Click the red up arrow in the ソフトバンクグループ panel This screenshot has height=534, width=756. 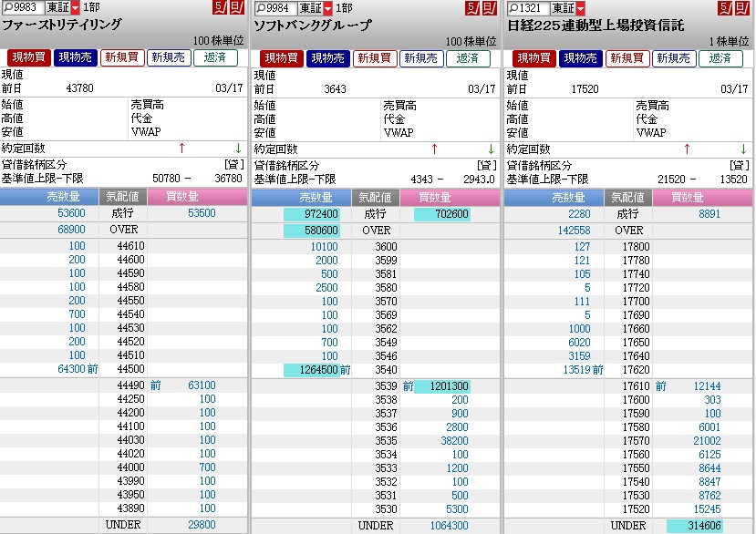434,149
